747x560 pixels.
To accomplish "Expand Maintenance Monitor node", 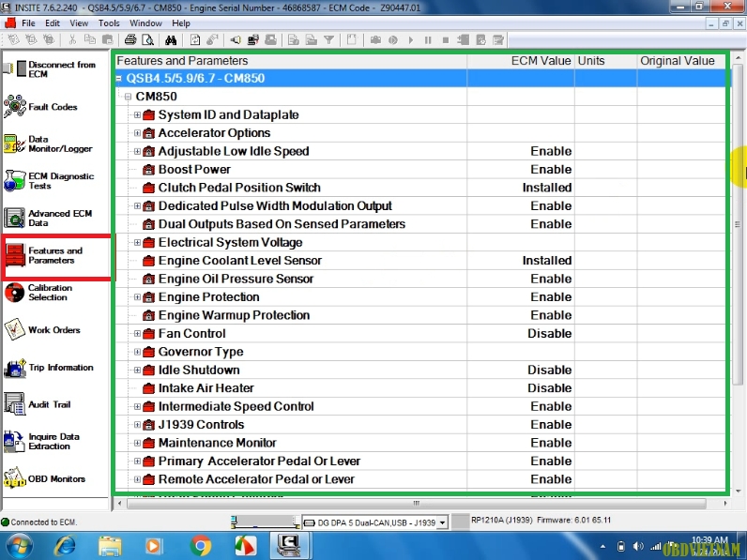I will tap(137, 443).
